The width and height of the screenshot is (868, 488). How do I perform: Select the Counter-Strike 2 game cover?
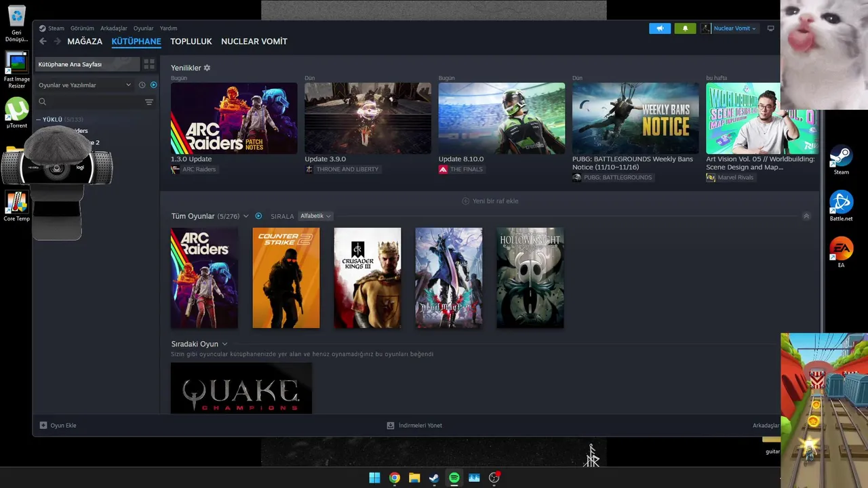point(286,278)
